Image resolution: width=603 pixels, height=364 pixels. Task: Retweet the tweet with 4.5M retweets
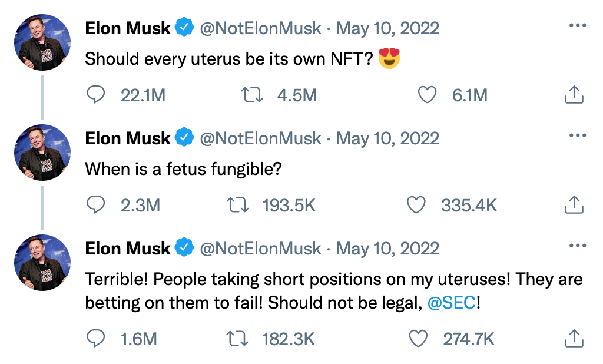(252, 95)
